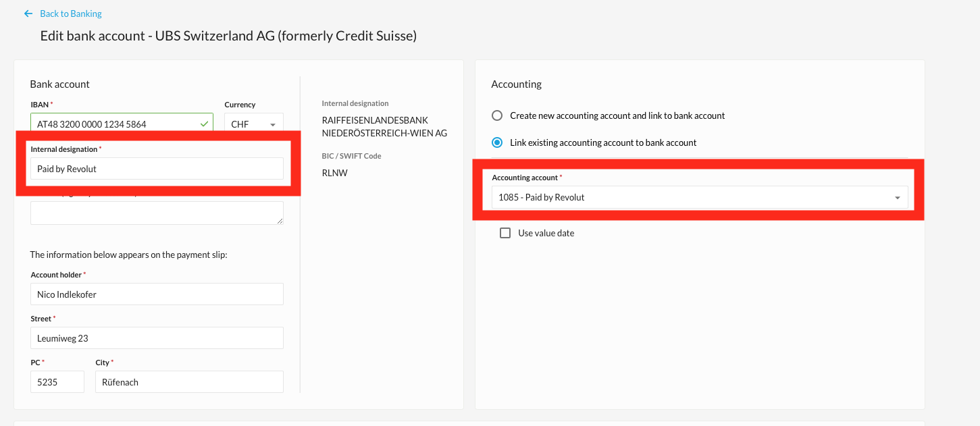Click the City field with Rüfenach

pos(188,382)
